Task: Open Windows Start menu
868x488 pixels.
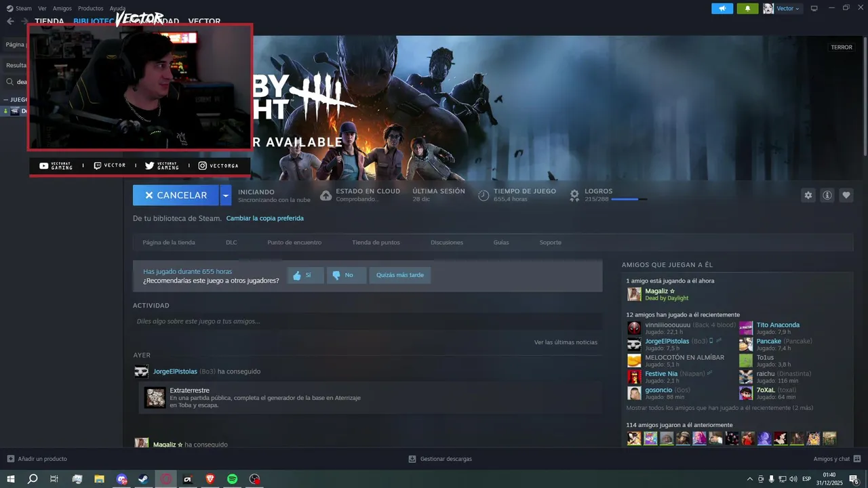Action: coord(11,479)
